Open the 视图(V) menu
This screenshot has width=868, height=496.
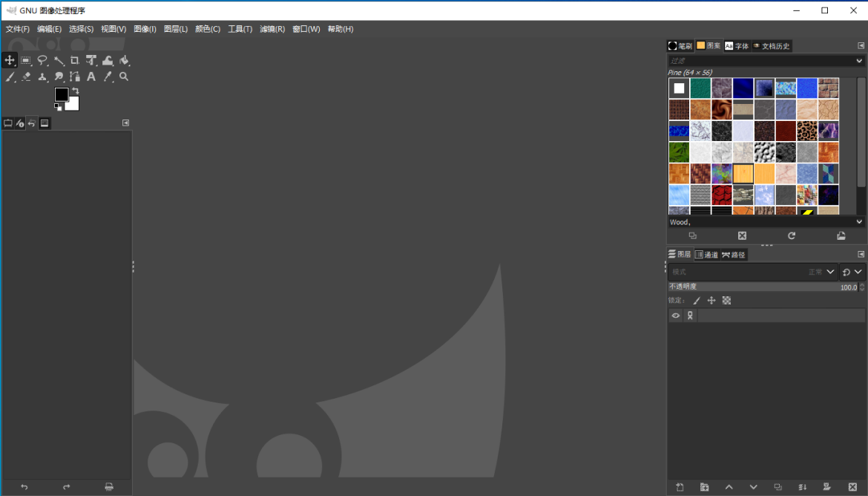pyautogui.click(x=114, y=29)
